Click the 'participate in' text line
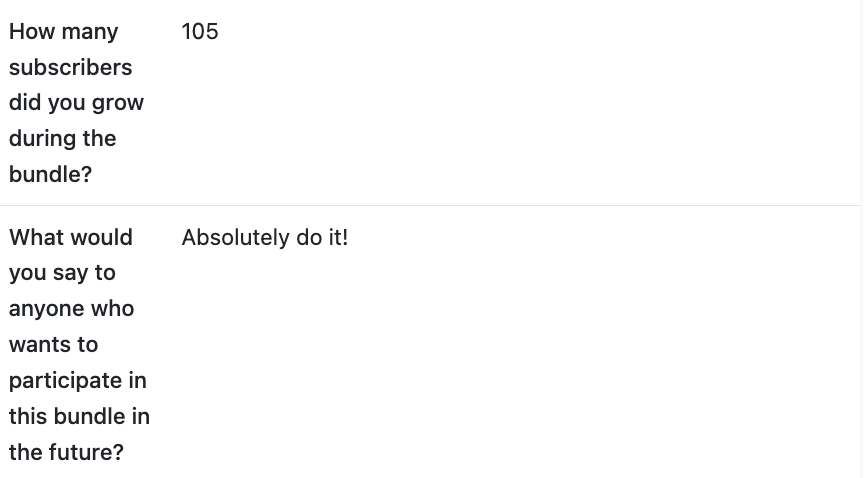 click(x=77, y=381)
